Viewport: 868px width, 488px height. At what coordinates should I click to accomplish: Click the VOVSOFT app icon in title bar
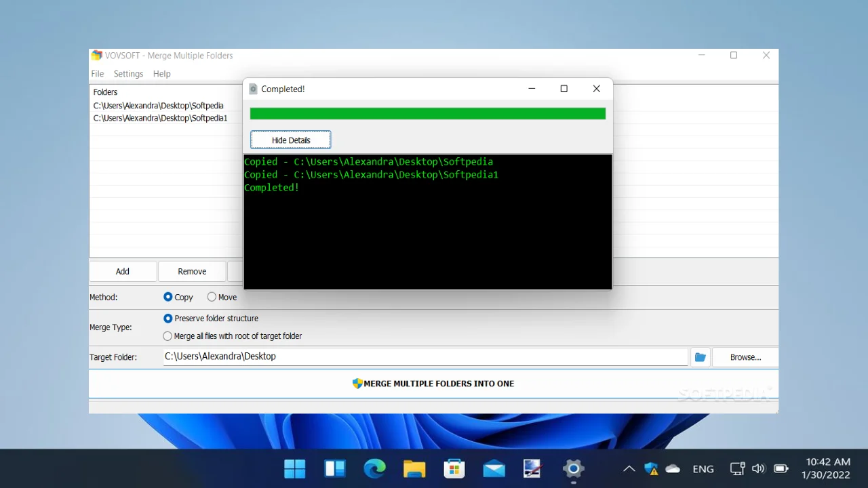click(97, 56)
